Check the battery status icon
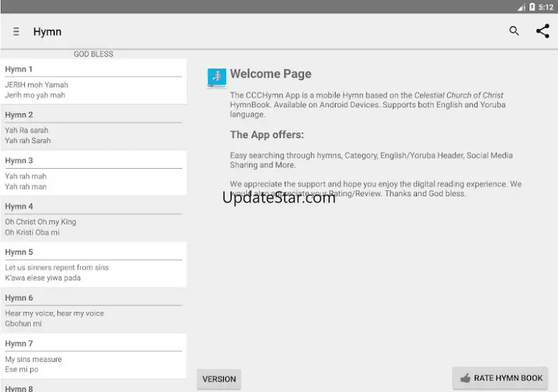The height and width of the screenshot is (392, 558). coord(532,6)
